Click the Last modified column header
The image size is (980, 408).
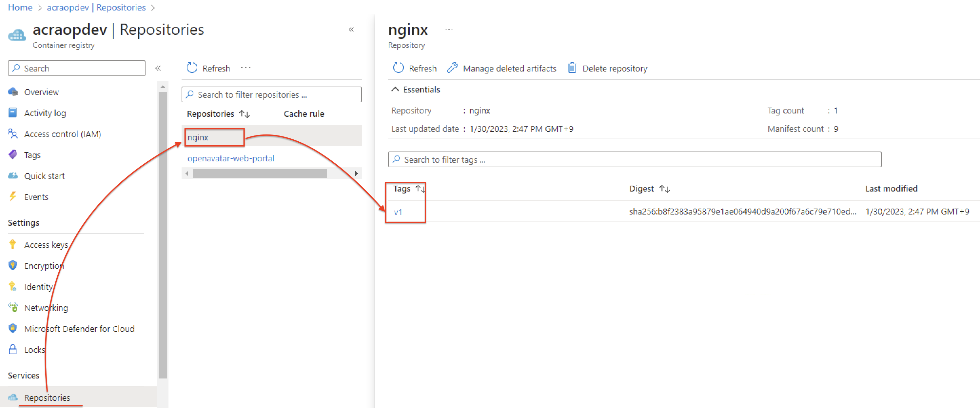892,188
